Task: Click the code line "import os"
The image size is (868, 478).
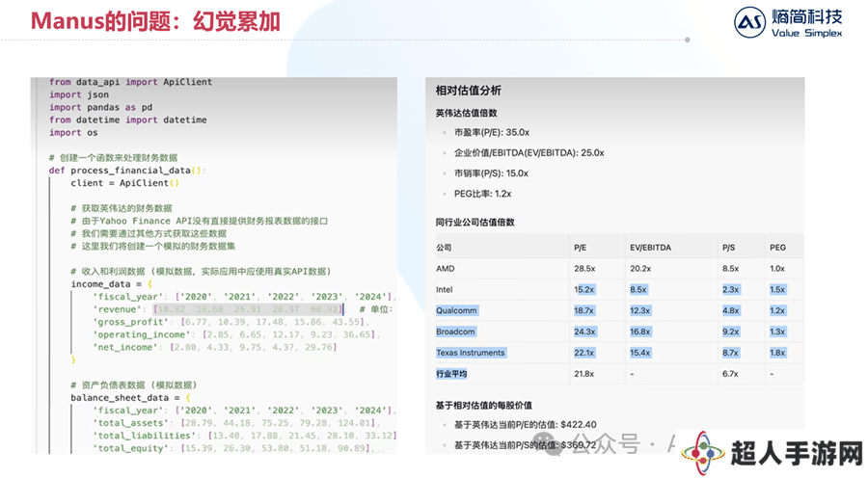Action: pyautogui.click(x=73, y=133)
